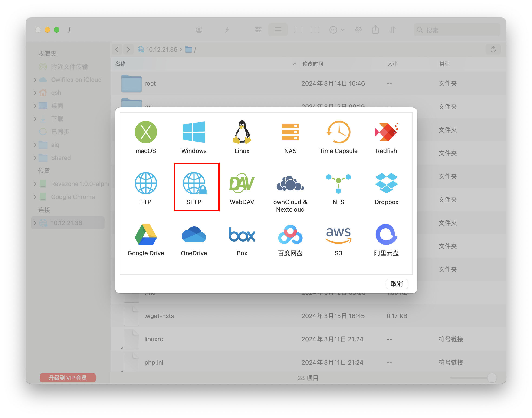Expand the qsh home folder
This screenshot has height=418, width=532.
tap(35, 93)
